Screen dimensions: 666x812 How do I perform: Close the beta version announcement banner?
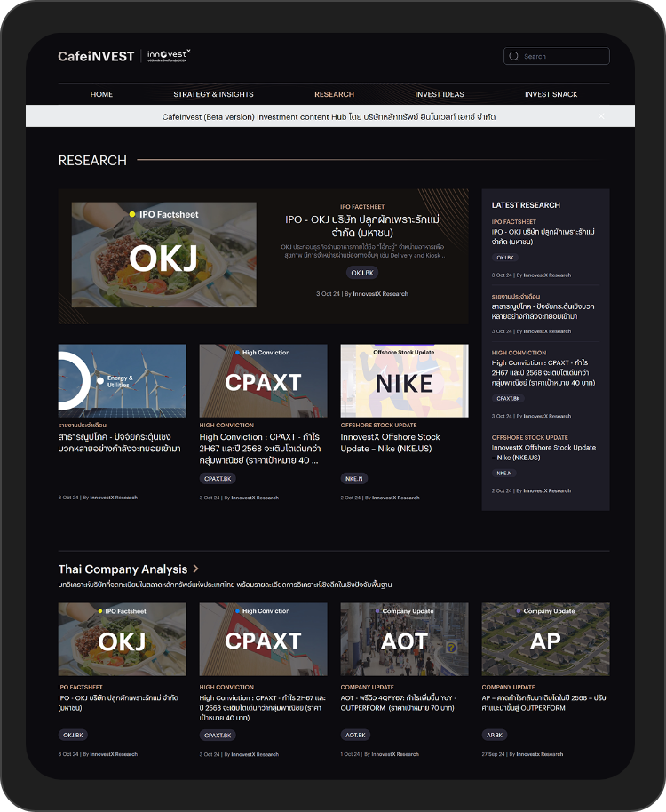(601, 116)
